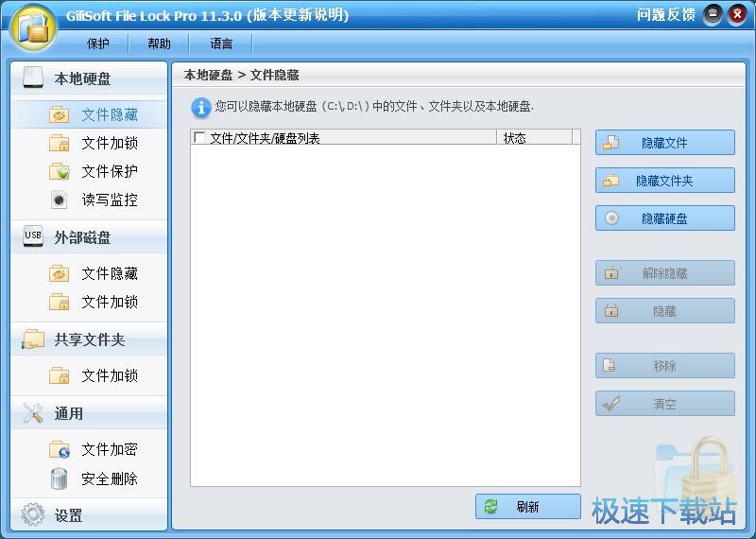Screen dimensions: 756x539
Task: Open the 设置 section
Action: point(89,514)
